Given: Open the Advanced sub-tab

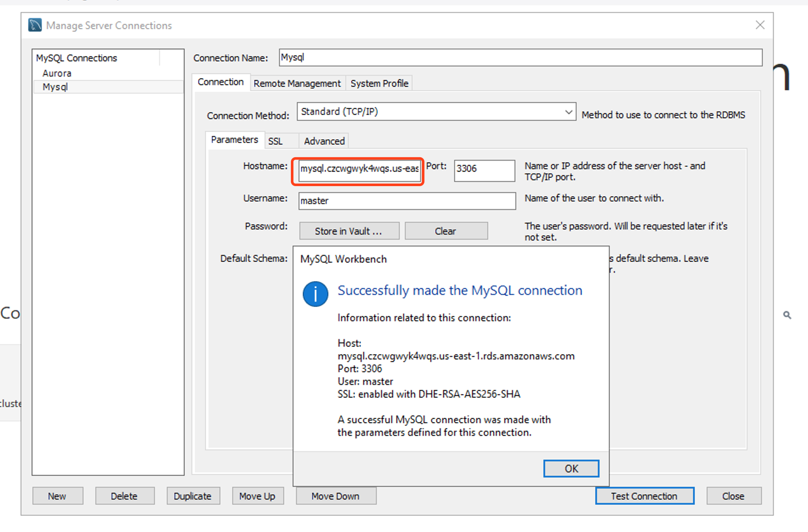Looking at the screenshot, I should pos(324,141).
